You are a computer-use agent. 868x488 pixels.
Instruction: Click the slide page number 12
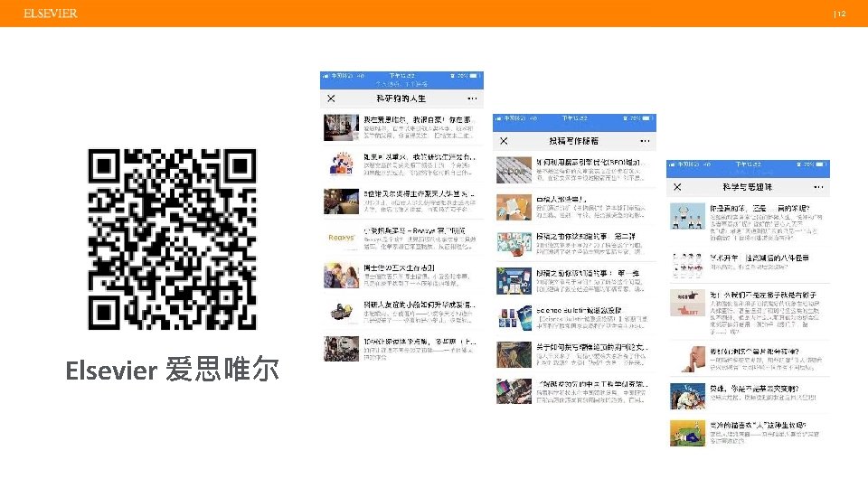(841, 14)
